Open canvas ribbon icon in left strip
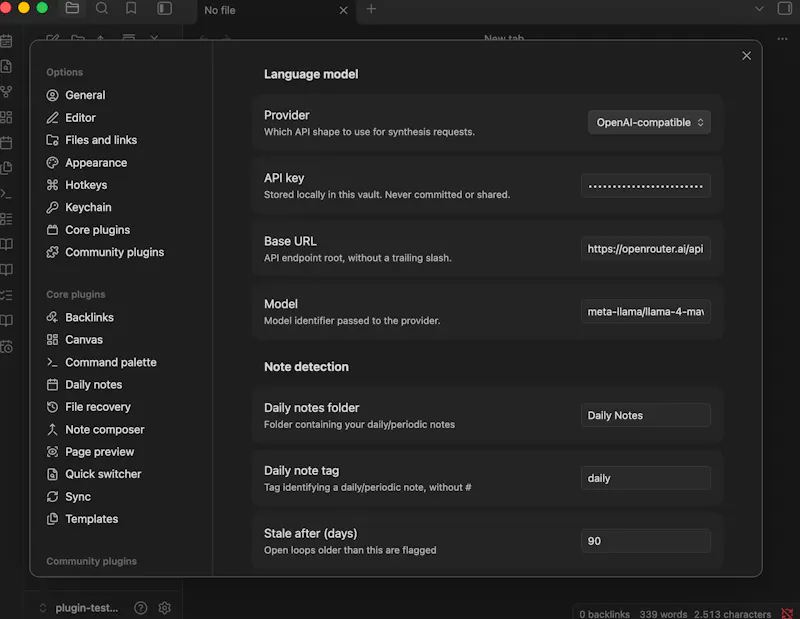This screenshot has height=619, width=800. 6,117
